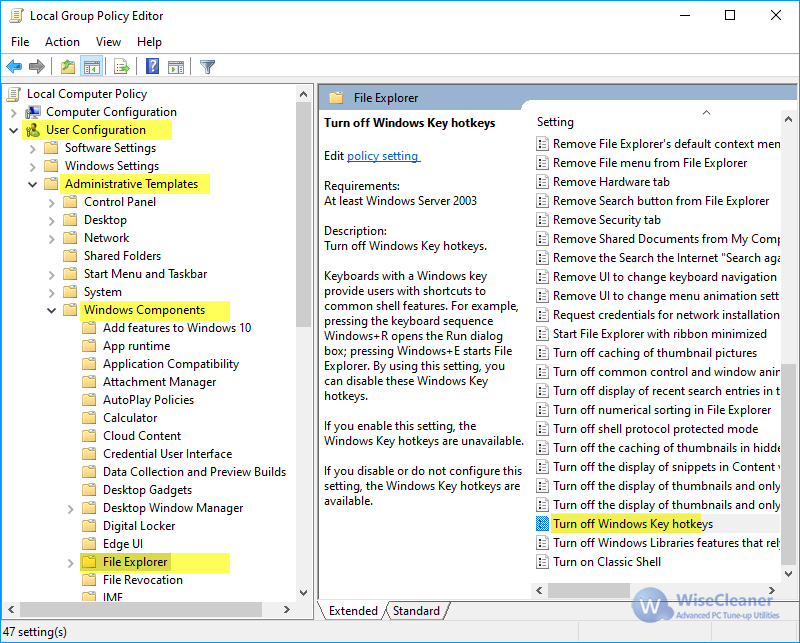Click the Computer Configuration icon
Image resolution: width=800 pixels, height=643 pixels.
[33, 112]
